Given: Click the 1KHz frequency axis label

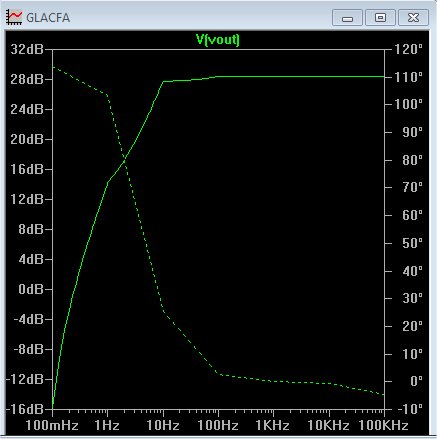Looking at the screenshot, I should [x=272, y=426].
